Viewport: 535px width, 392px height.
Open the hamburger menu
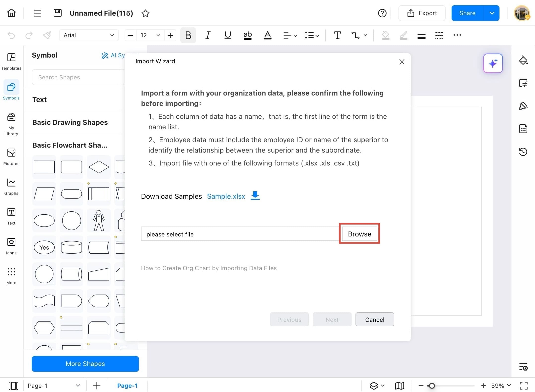click(37, 13)
